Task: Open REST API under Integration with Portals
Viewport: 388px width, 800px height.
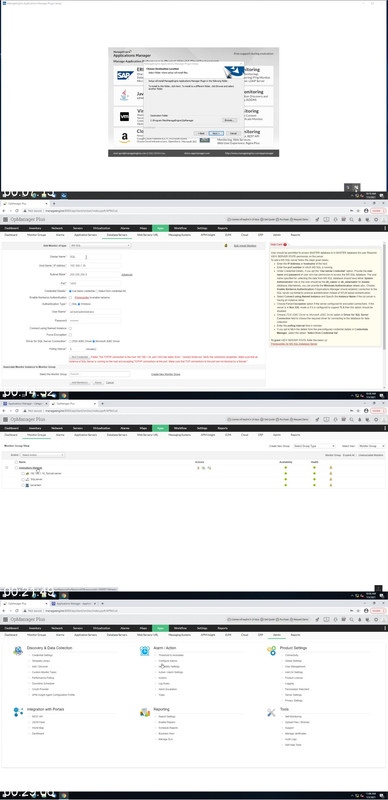Action: pyautogui.click(x=37, y=716)
